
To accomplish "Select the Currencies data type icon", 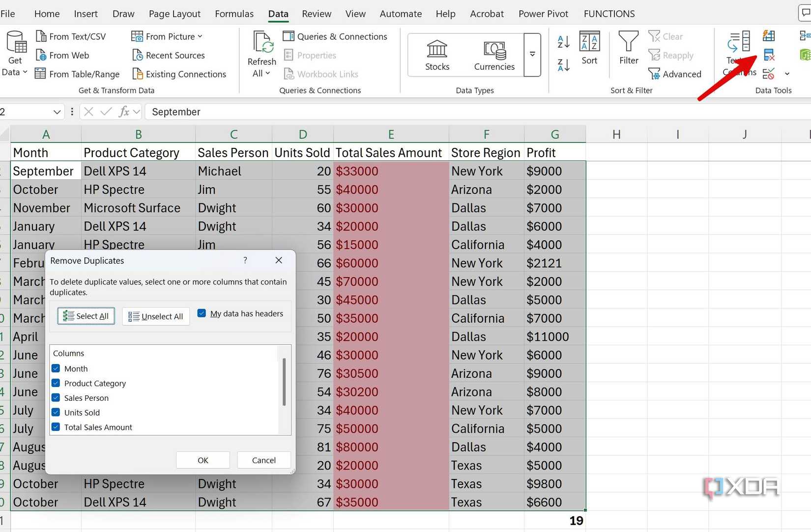I will tap(494, 52).
